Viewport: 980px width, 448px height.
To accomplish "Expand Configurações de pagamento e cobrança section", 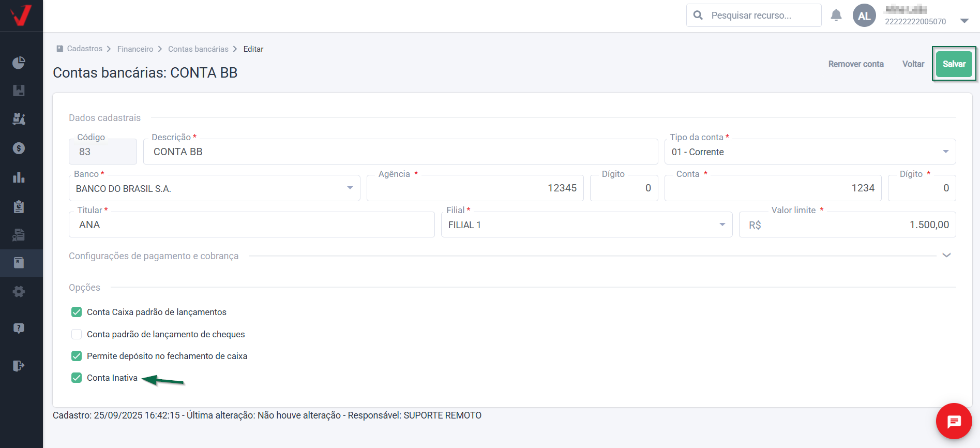I will click(x=946, y=256).
